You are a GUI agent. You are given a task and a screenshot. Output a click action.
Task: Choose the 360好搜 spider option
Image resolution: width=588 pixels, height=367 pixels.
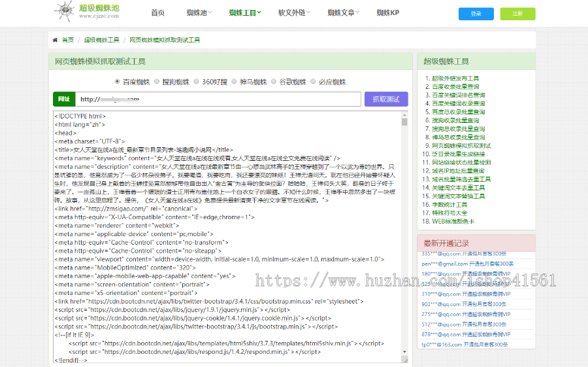(196, 82)
